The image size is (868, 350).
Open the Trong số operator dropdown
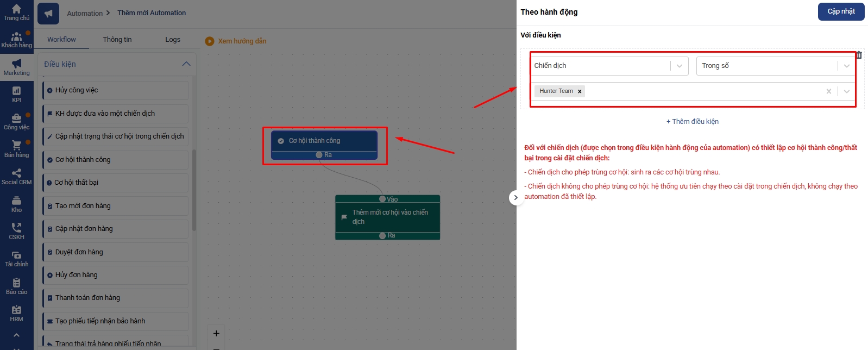[775, 66]
